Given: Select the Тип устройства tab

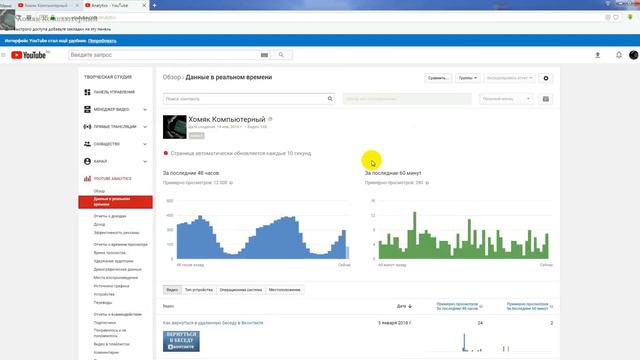Looking at the screenshot, I should coord(199,290).
